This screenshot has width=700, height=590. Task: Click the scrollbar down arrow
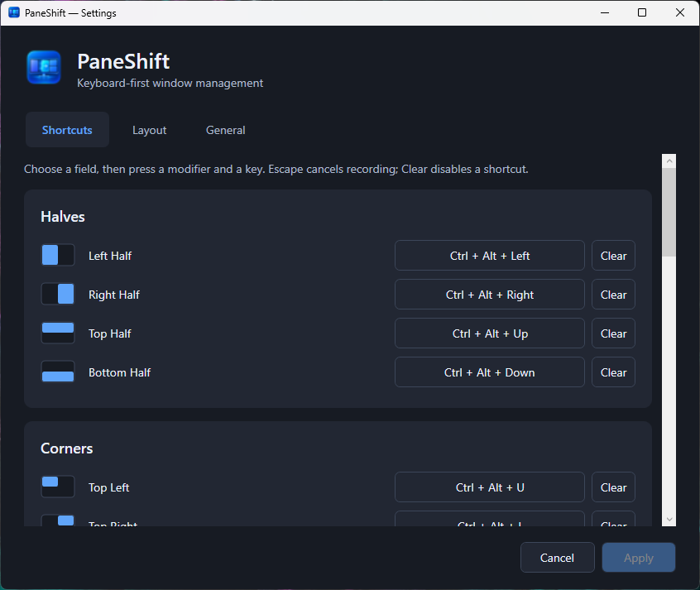pyautogui.click(x=669, y=519)
